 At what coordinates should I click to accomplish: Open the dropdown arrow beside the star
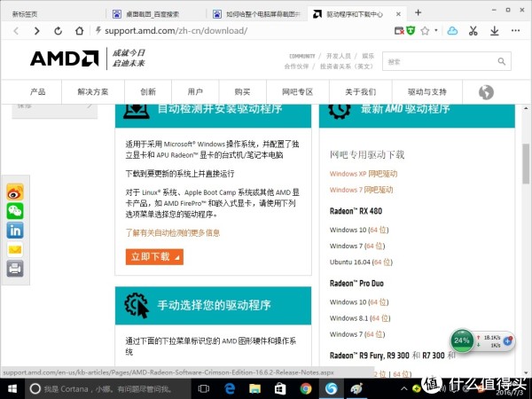[436, 30]
